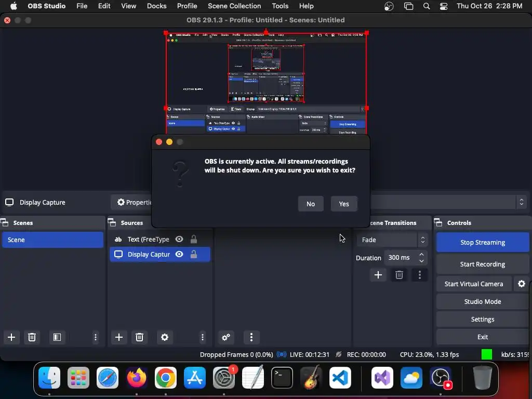Open Scenes panel more options dots
Image resolution: width=532 pixels, height=399 pixels.
pyautogui.click(x=96, y=337)
